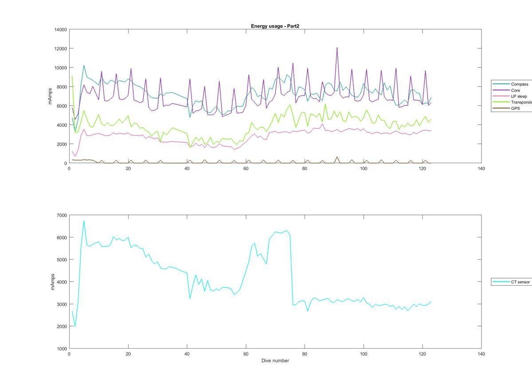This screenshot has height=392, width=532.
Task: Click the 1000 tick on bottom y-axis
Action: click(62, 349)
